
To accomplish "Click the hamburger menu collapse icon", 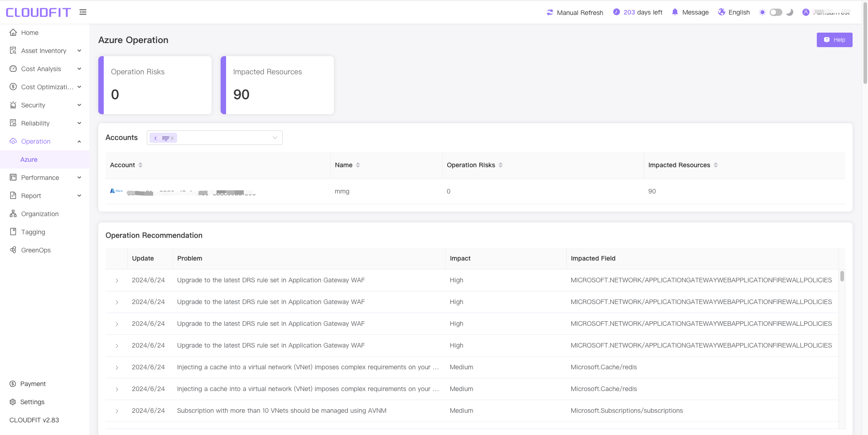I will pyautogui.click(x=83, y=12).
